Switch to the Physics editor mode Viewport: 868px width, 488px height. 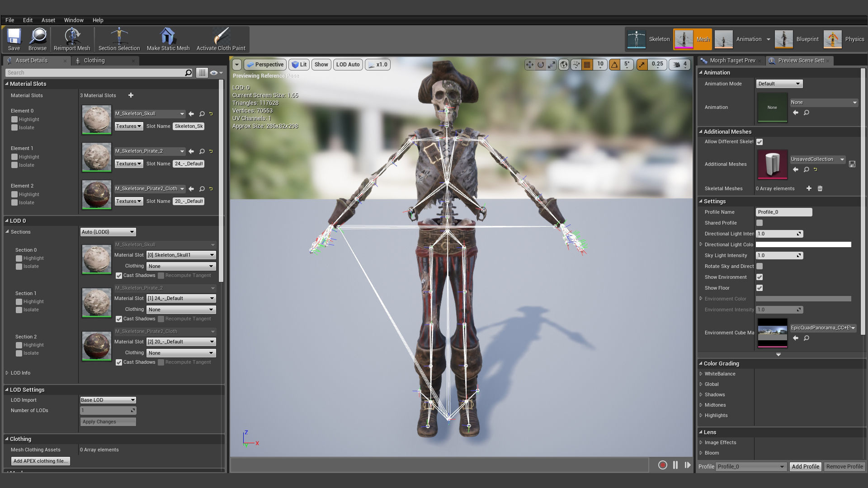coord(844,39)
